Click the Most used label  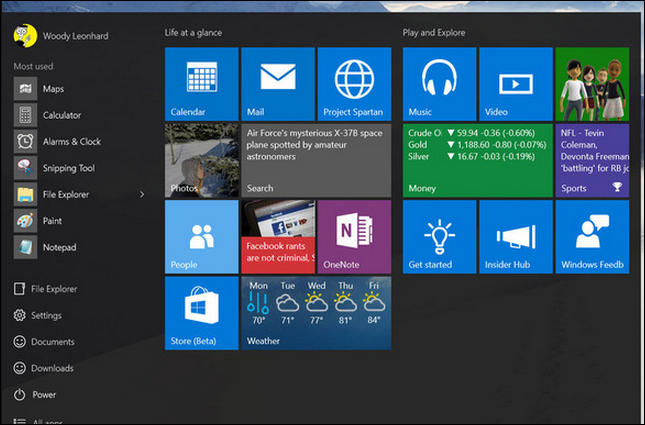tap(33, 66)
